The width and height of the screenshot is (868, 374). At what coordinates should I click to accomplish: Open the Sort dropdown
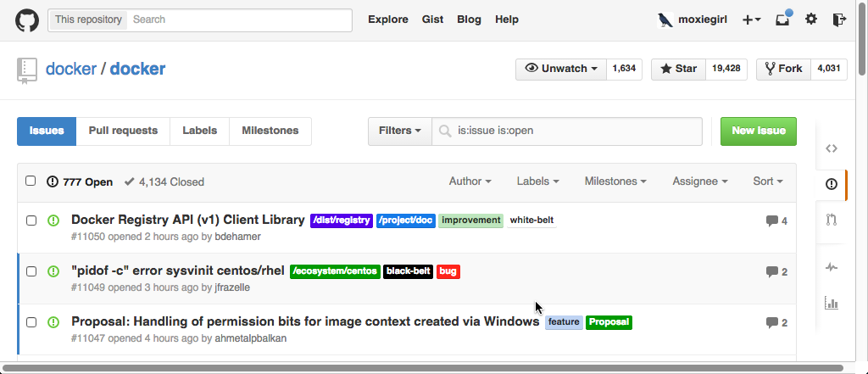pos(768,181)
